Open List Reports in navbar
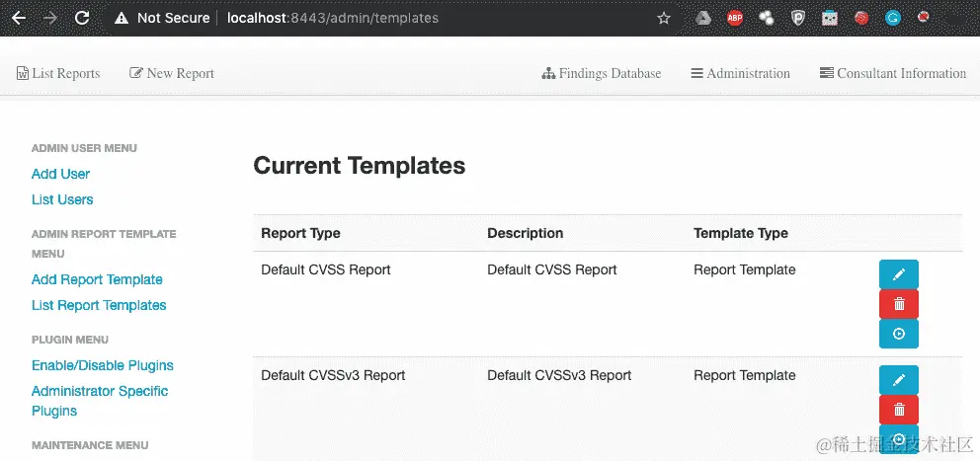Screen dimensions: 980x461 pos(58,73)
